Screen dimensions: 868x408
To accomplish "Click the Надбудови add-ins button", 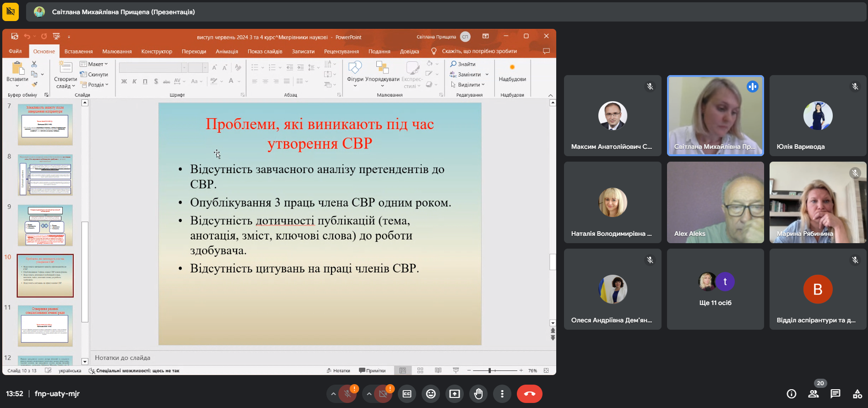I will (x=512, y=73).
